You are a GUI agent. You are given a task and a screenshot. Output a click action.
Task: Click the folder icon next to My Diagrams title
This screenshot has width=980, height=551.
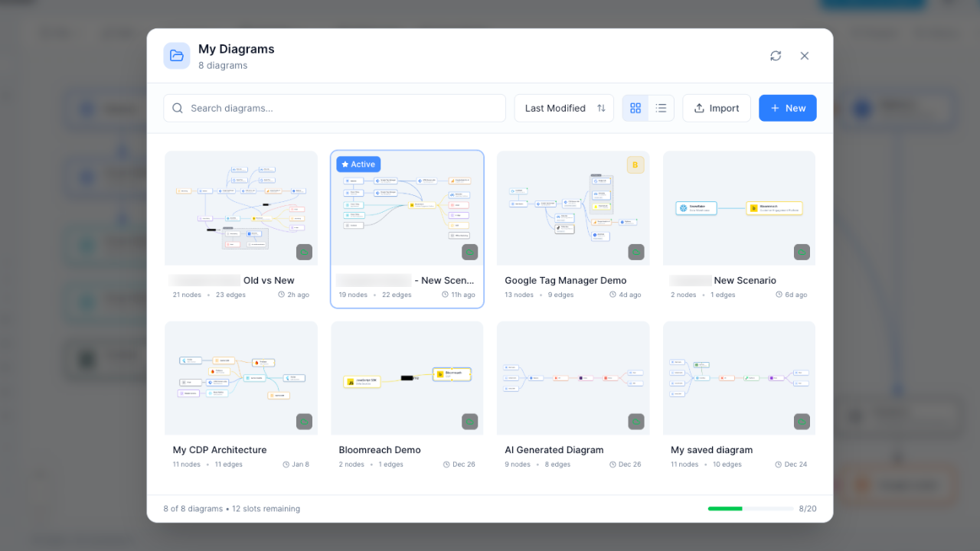[177, 56]
